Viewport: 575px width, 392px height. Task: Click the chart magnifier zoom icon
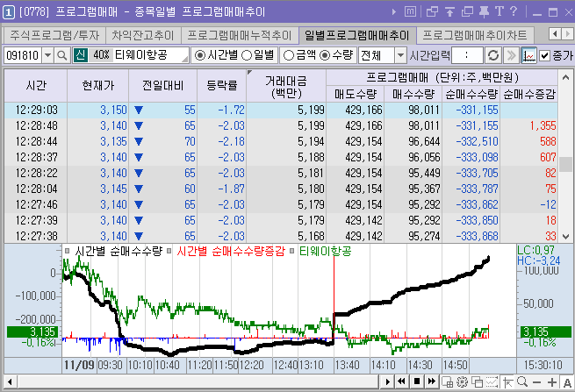pos(522,382)
